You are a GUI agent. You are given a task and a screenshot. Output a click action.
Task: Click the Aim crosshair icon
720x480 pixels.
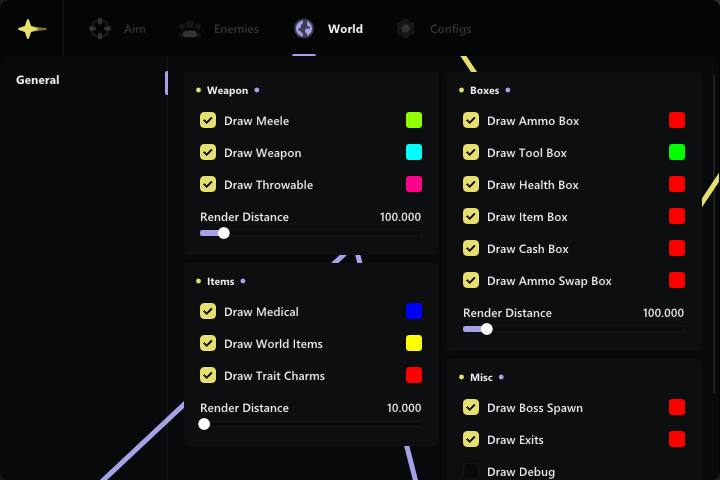100,29
